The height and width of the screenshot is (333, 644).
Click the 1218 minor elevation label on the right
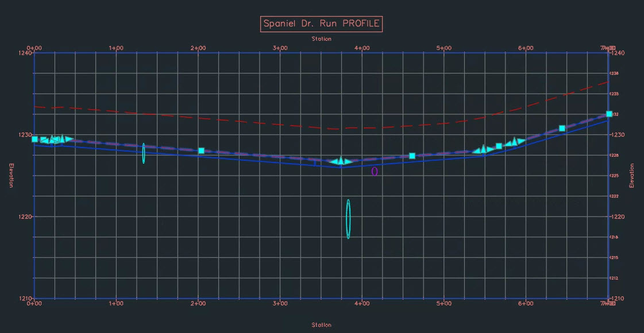pyautogui.click(x=614, y=237)
